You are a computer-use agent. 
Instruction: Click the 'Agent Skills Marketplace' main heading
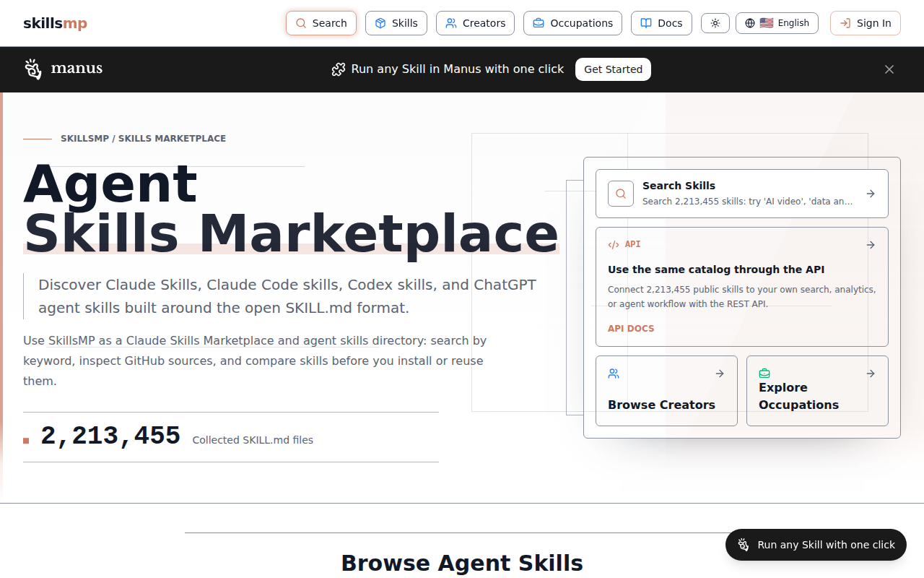[291, 208]
